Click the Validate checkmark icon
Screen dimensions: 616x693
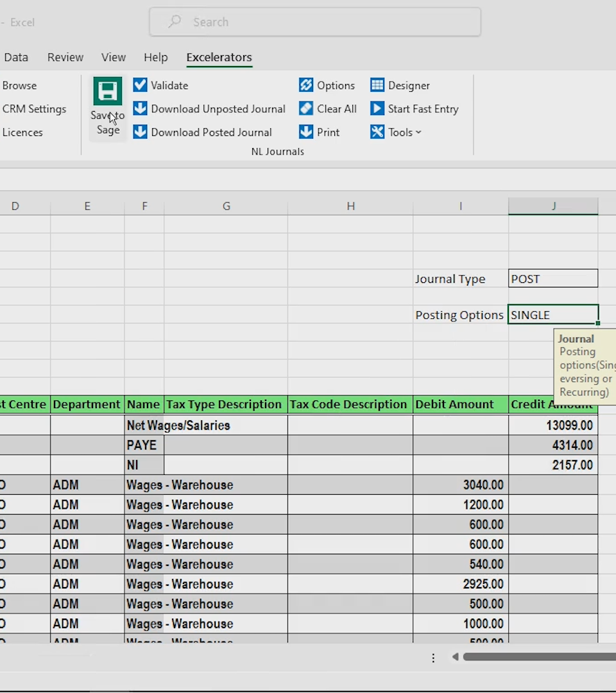tap(140, 85)
